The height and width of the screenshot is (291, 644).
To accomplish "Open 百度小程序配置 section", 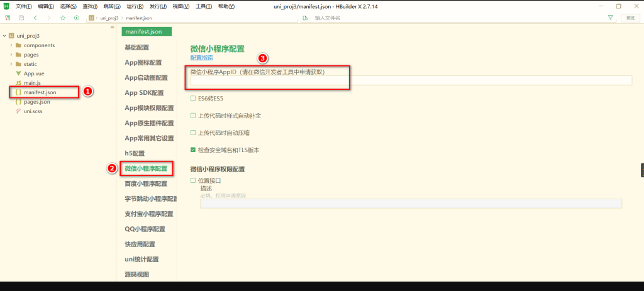I will point(146,184).
